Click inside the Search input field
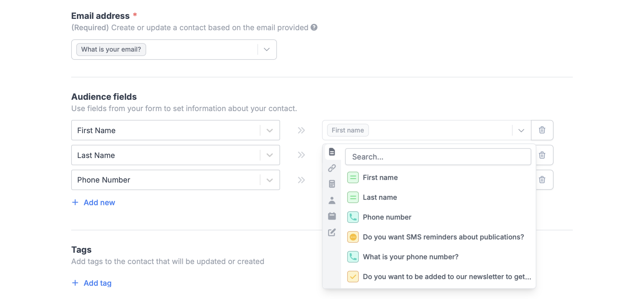This screenshot has height=299, width=644. click(x=438, y=156)
